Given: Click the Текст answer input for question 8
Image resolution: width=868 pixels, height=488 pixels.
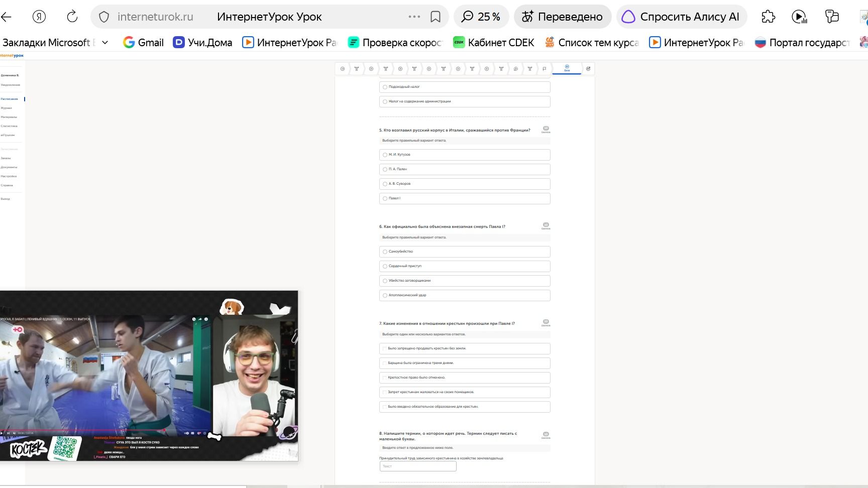Looking at the screenshot, I should 418,466.
